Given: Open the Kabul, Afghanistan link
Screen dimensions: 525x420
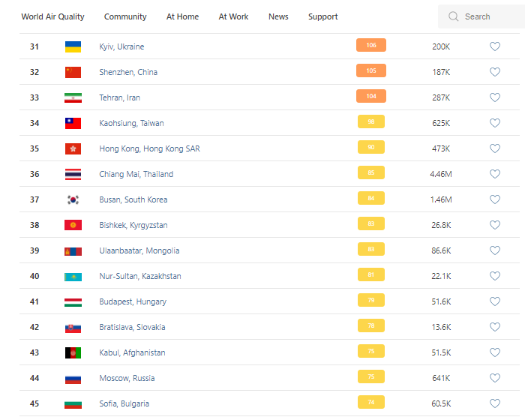Looking at the screenshot, I should click(x=132, y=352).
